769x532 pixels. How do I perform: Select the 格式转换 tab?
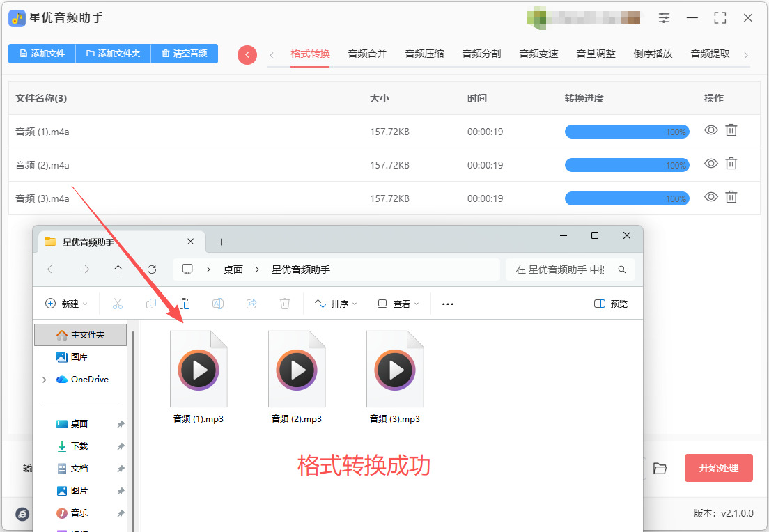point(310,54)
